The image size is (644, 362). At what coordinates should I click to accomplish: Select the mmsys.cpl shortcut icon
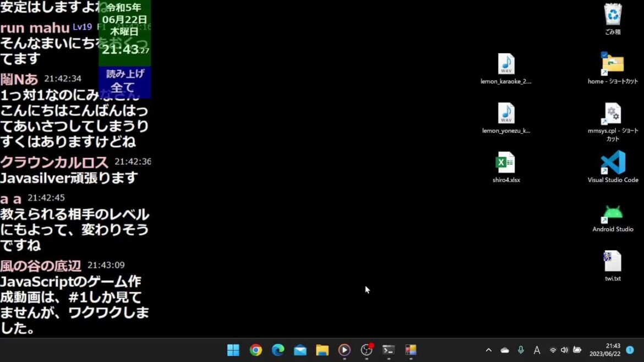[x=613, y=114]
